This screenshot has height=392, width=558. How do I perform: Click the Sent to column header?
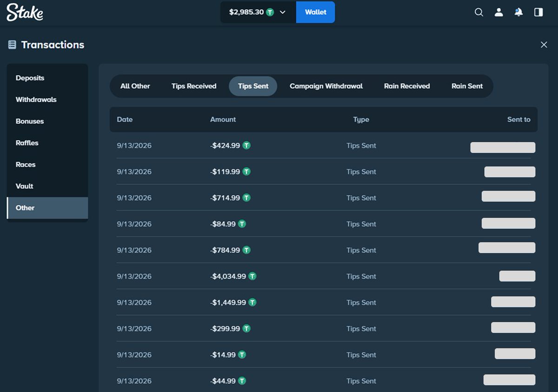(518, 119)
